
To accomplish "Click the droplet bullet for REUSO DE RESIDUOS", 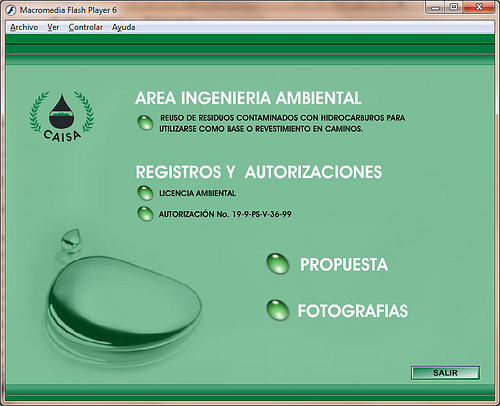I will [145, 123].
